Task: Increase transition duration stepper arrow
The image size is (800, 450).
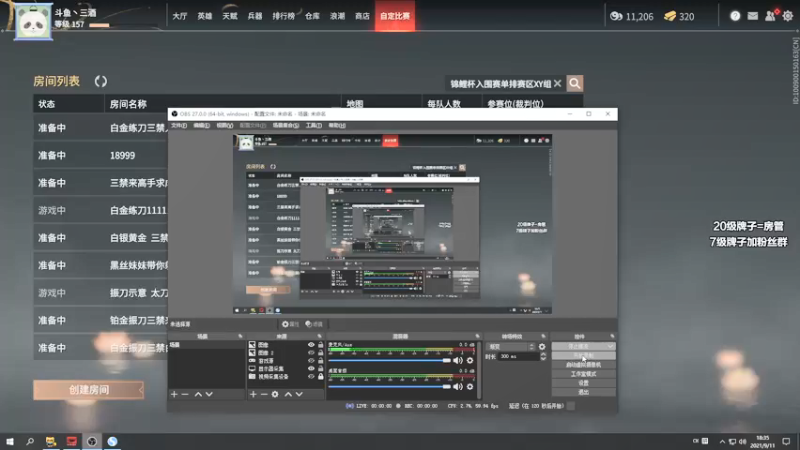Action: [543, 355]
